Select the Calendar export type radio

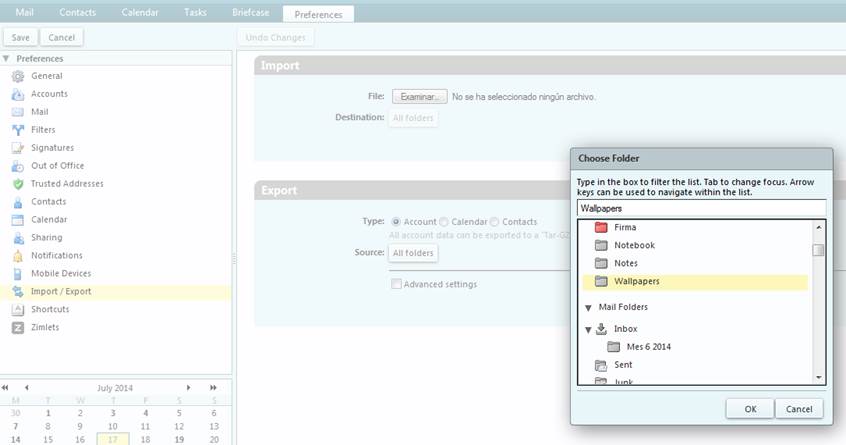tap(444, 222)
